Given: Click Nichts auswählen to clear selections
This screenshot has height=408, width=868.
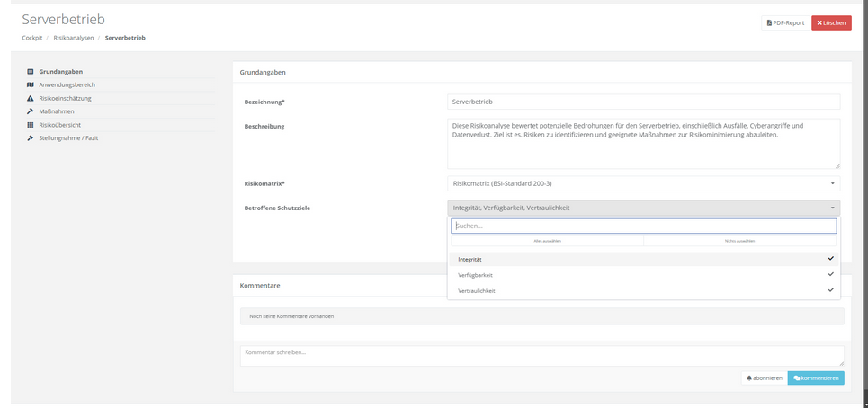Looking at the screenshot, I should tap(740, 241).
